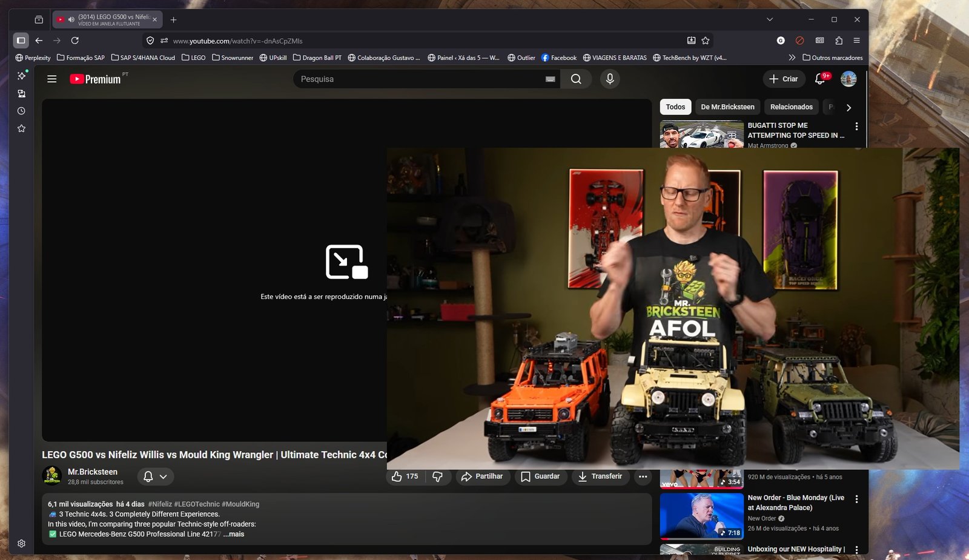
Task: Open the browser hamburger application menu
Action: [x=856, y=41]
